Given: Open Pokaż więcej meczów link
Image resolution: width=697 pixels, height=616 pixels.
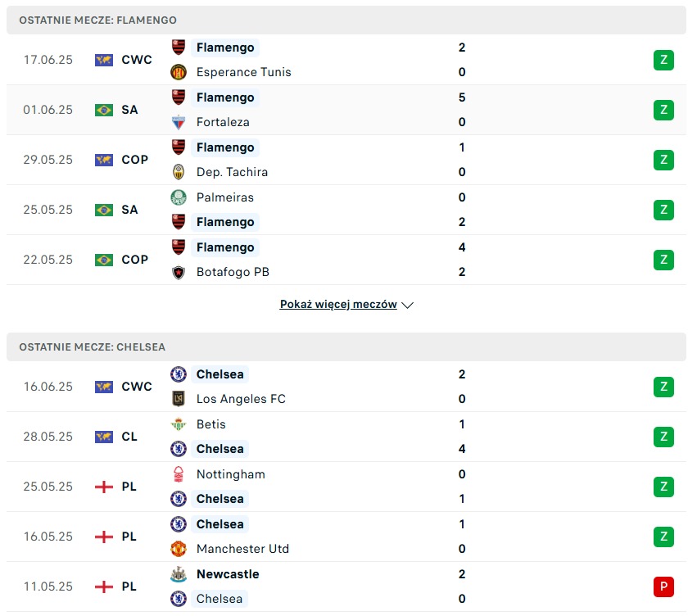Looking at the screenshot, I should [x=338, y=305].
